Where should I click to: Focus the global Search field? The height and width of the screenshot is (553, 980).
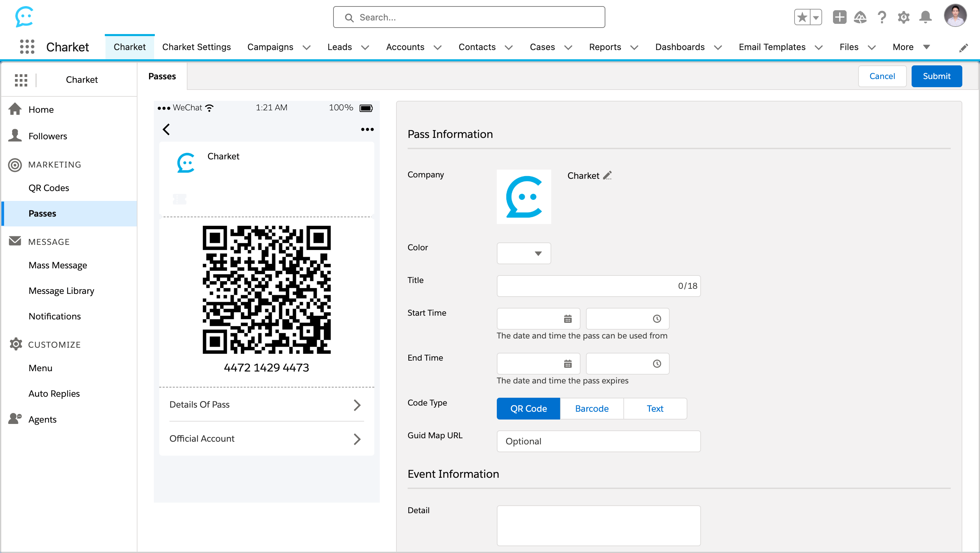(x=469, y=17)
